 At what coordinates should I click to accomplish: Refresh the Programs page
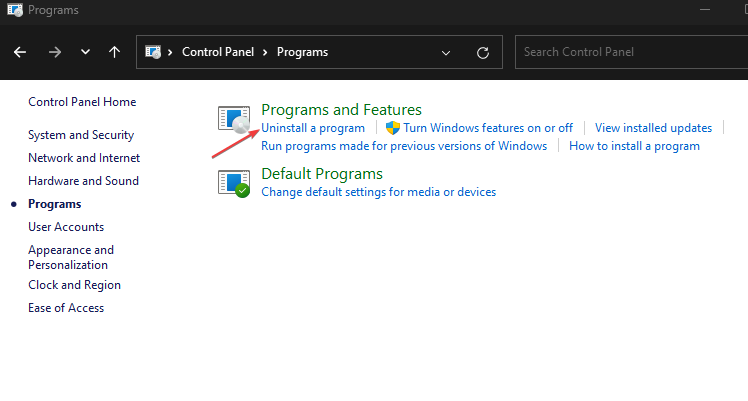tap(483, 52)
